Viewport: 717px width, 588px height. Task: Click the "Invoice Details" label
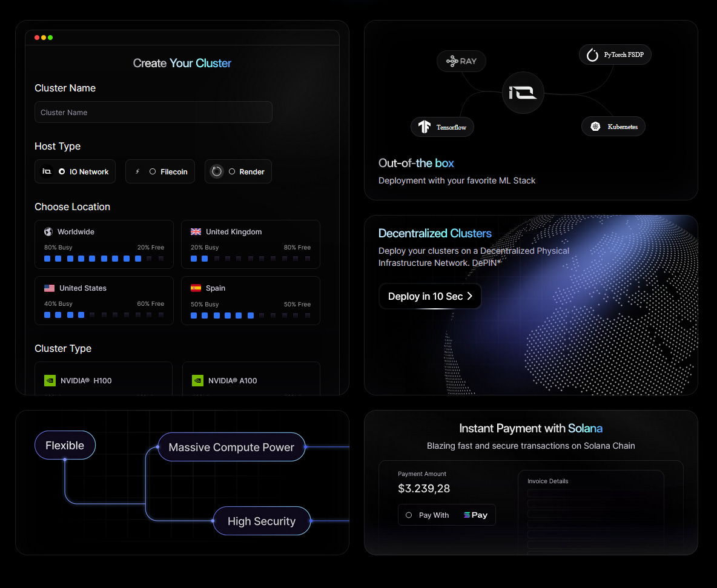click(548, 481)
